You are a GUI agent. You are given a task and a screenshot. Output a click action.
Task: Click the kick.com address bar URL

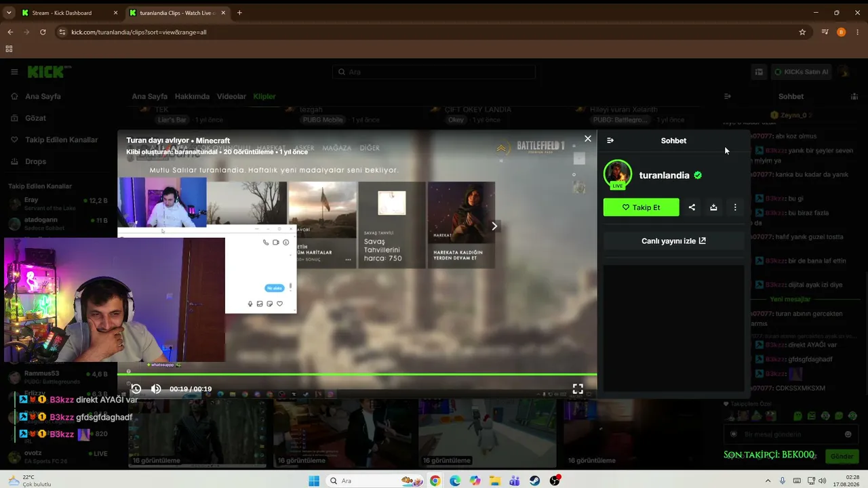[139, 32]
